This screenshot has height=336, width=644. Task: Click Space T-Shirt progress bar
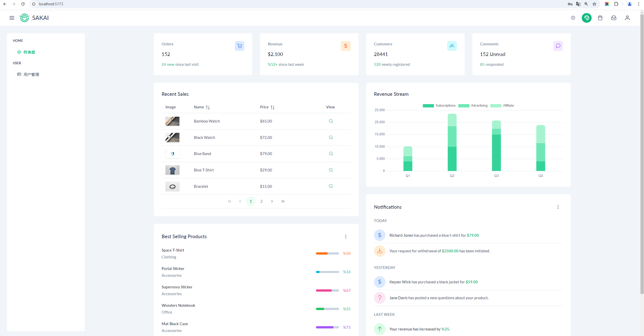click(x=327, y=254)
